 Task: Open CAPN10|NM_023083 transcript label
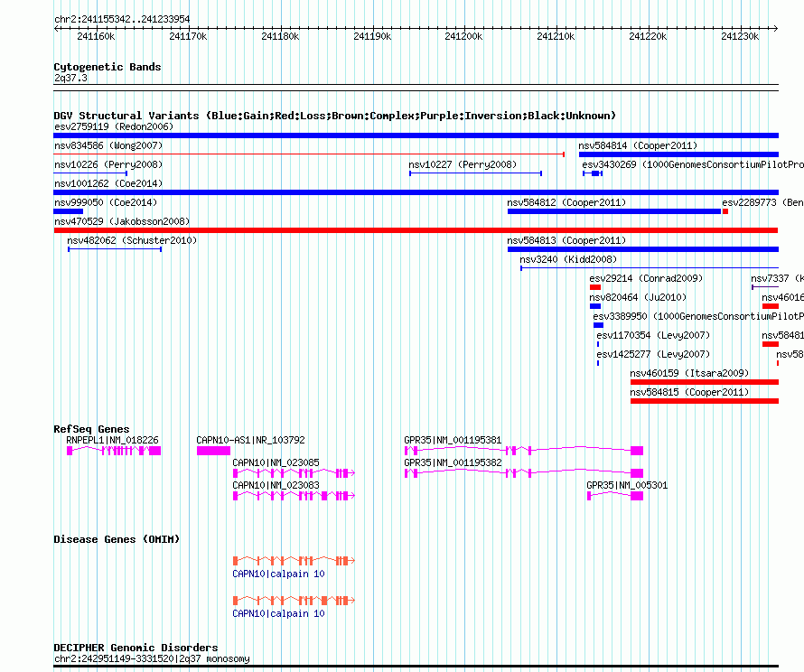coord(276,485)
